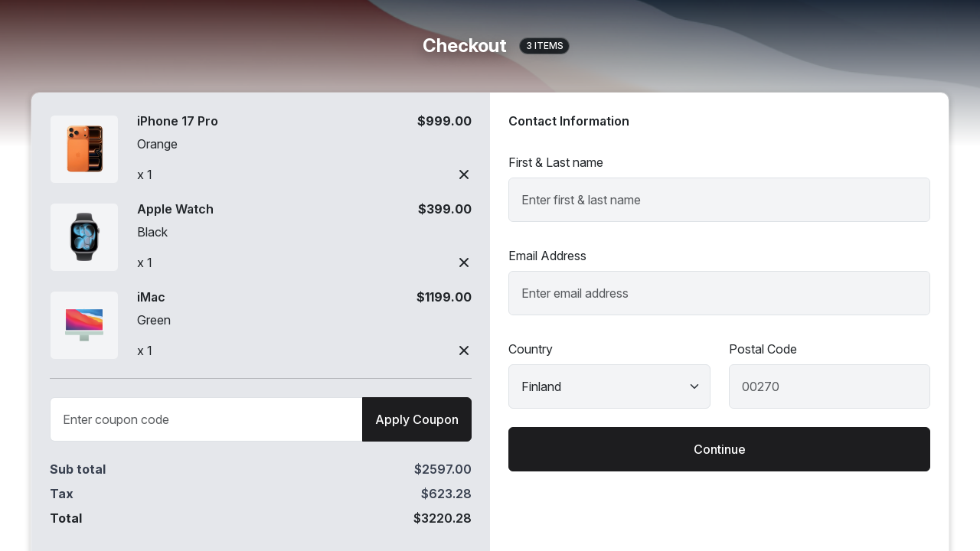Screen dimensions: 980x551
Task: Select the Apple Watch product name
Action: coord(175,209)
